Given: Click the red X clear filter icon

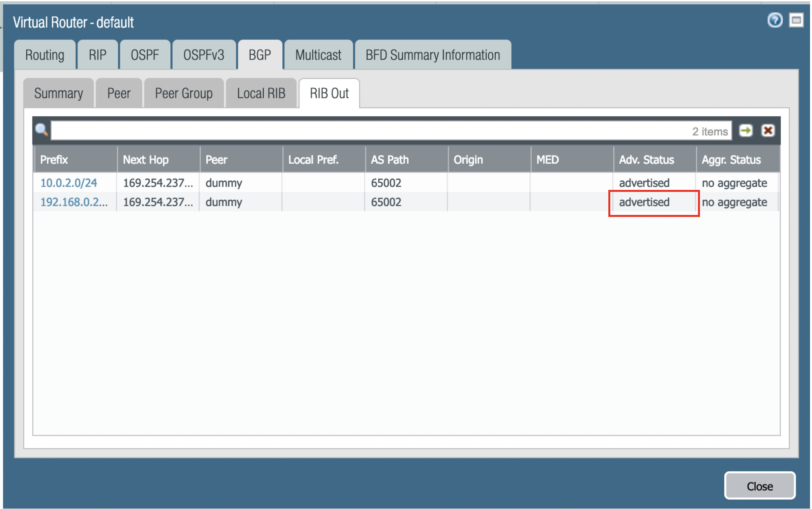Looking at the screenshot, I should point(768,131).
